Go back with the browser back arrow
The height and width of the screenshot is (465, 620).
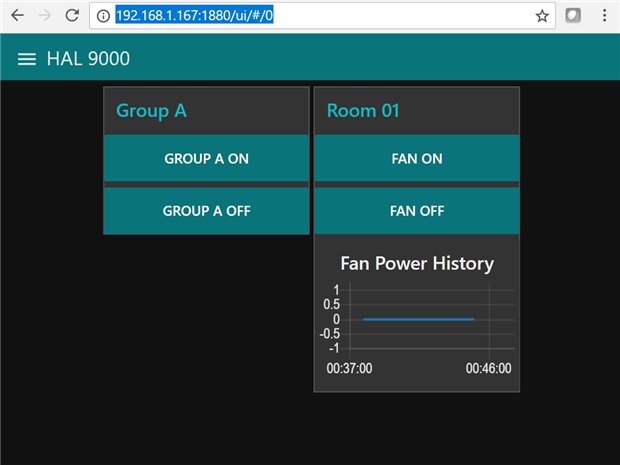[17, 15]
